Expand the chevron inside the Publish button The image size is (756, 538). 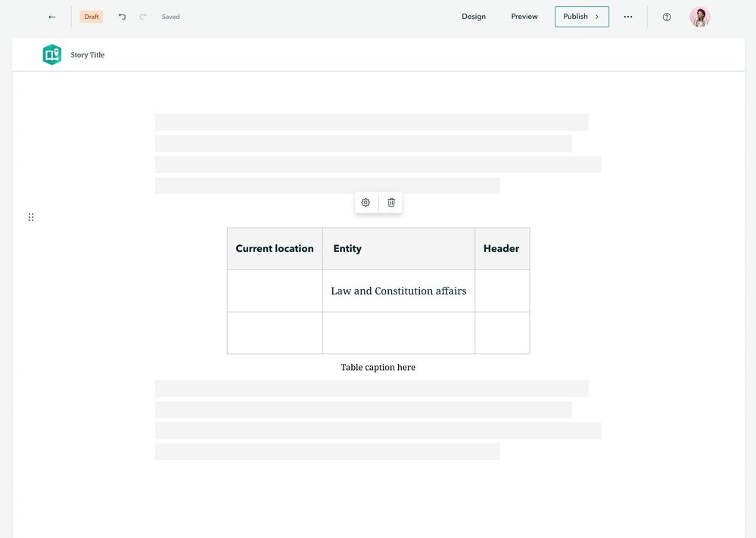click(x=596, y=16)
